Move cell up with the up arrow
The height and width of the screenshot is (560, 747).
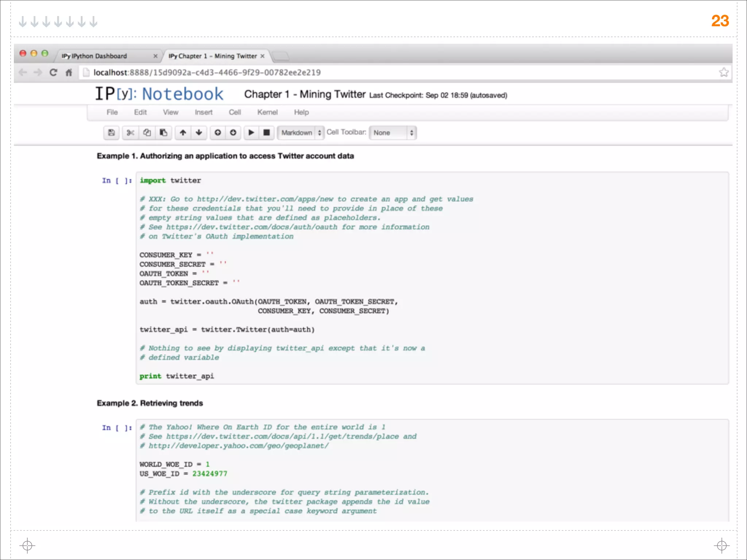pos(183,133)
